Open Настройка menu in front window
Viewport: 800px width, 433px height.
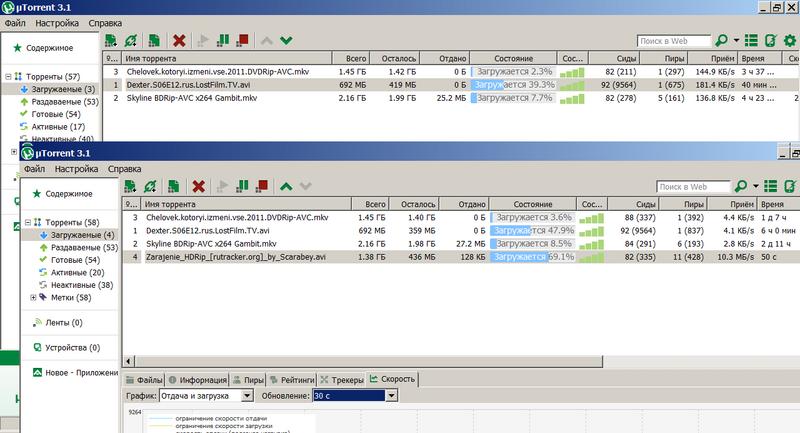point(77,169)
